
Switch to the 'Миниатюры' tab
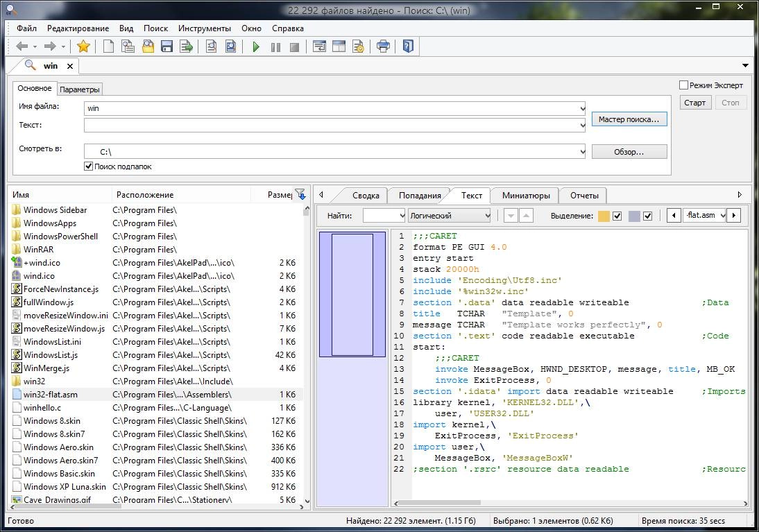[526, 196]
